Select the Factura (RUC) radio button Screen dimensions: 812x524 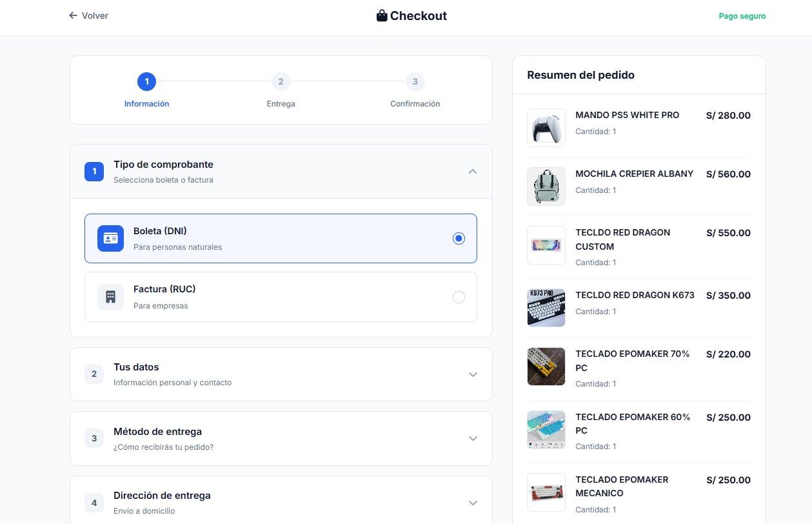click(x=459, y=297)
